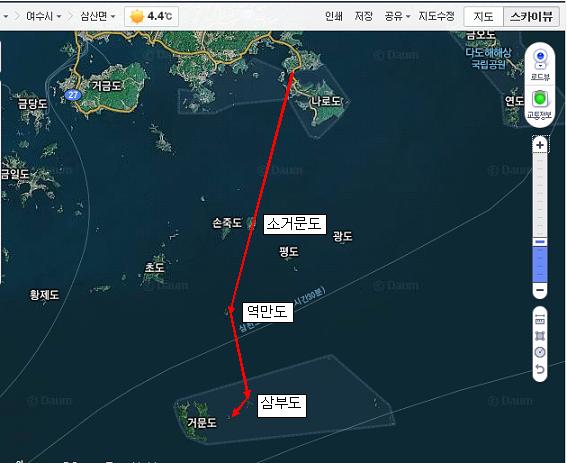Zoom out with the minus button
567x463 pixels.
point(540,290)
